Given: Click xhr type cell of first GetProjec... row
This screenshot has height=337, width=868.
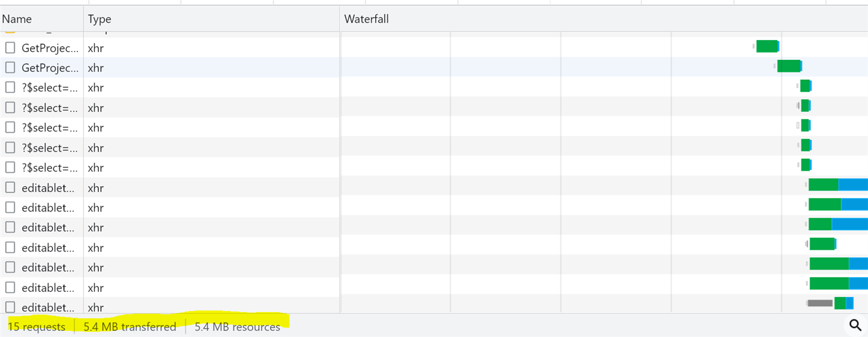Looking at the screenshot, I should tap(96, 48).
